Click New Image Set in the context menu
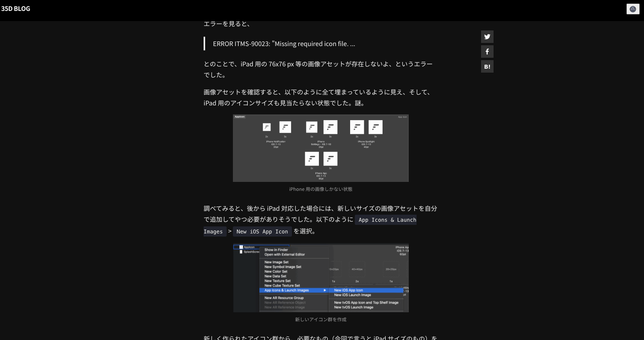Image resolution: width=644 pixels, height=340 pixels. point(276,262)
